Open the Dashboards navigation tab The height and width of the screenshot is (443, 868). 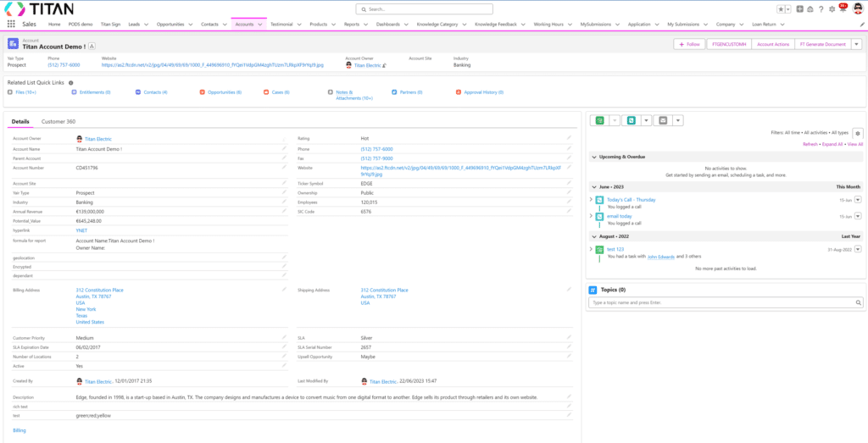point(387,25)
